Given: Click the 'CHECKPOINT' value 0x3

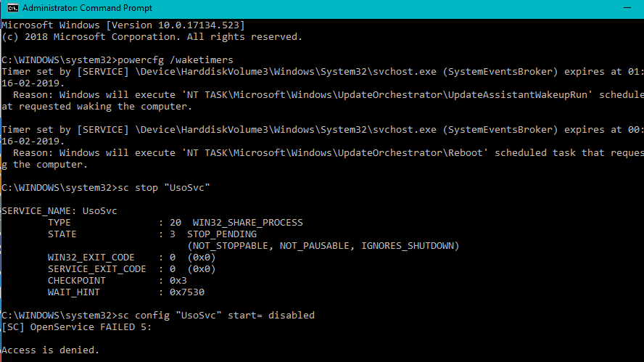Looking at the screenshot, I should click(178, 281).
